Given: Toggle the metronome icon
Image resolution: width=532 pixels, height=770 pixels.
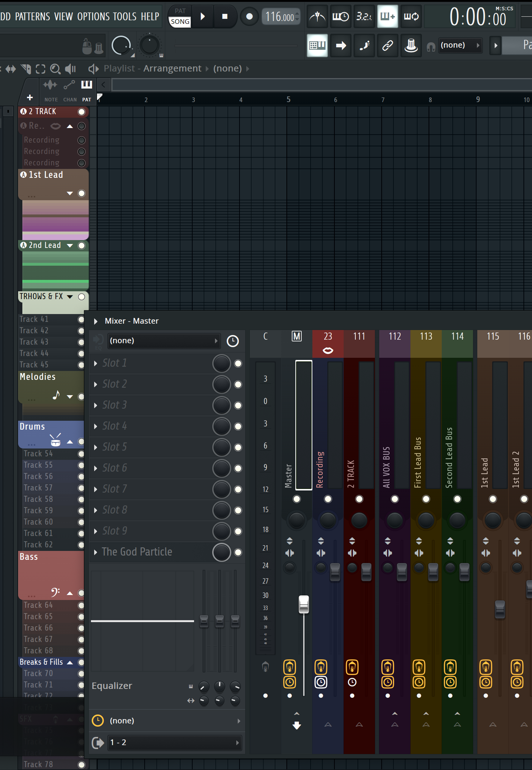Looking at the screenshot, I should [x=317, y=16].
